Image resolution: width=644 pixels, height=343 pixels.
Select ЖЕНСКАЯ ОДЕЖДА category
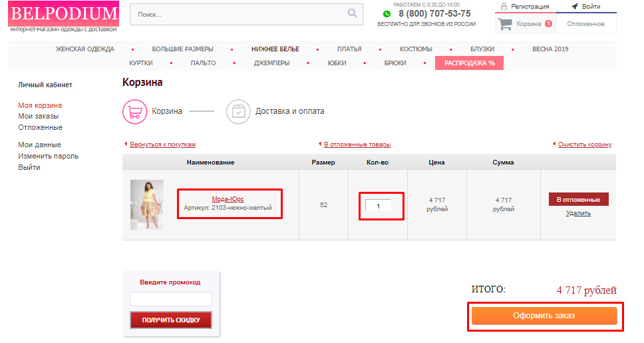point(84,49)
